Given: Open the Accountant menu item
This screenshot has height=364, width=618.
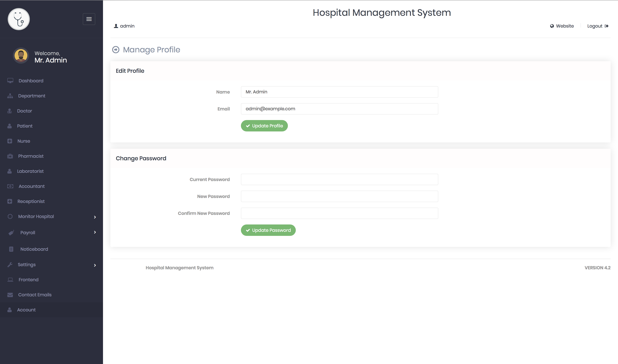Looking at the screenshot, I should pos(32,186).
